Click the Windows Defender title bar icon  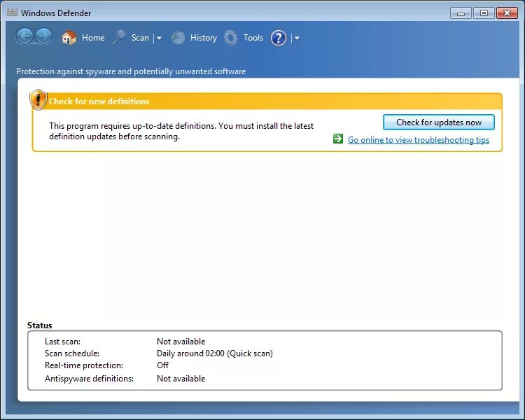click(x=12, y=13)
